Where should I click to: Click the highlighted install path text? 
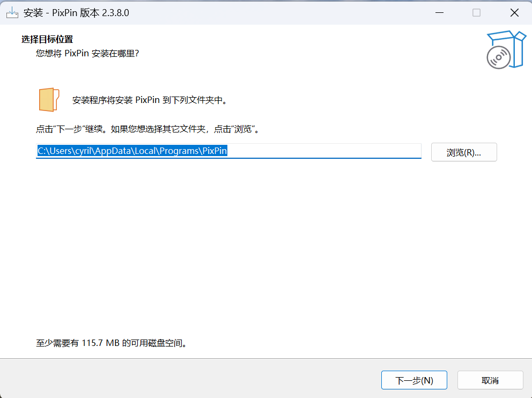pos(132,151)
